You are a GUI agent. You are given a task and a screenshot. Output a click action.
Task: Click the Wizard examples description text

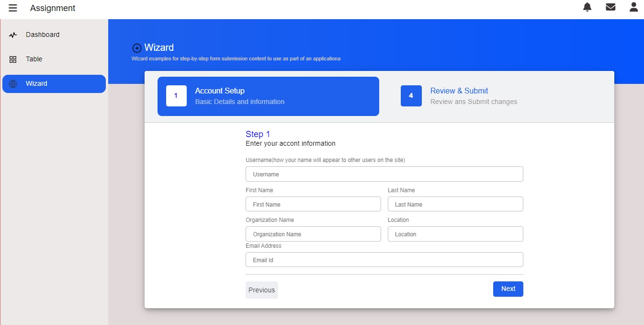pos(236,58)
